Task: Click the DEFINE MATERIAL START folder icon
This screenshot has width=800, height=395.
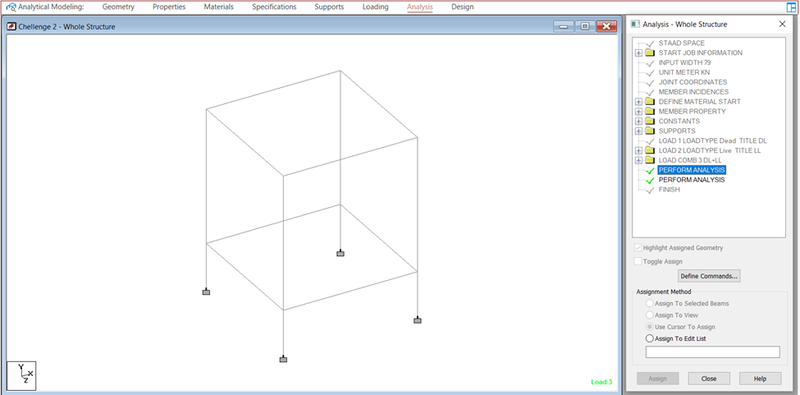Action: click(x=649, y=102)
